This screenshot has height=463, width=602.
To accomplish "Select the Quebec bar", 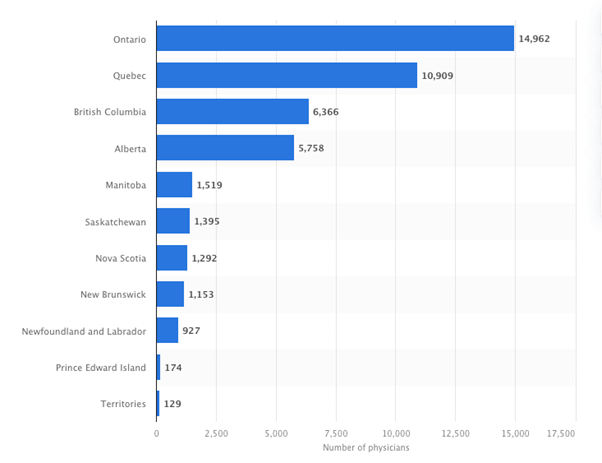I will [287, 75].
